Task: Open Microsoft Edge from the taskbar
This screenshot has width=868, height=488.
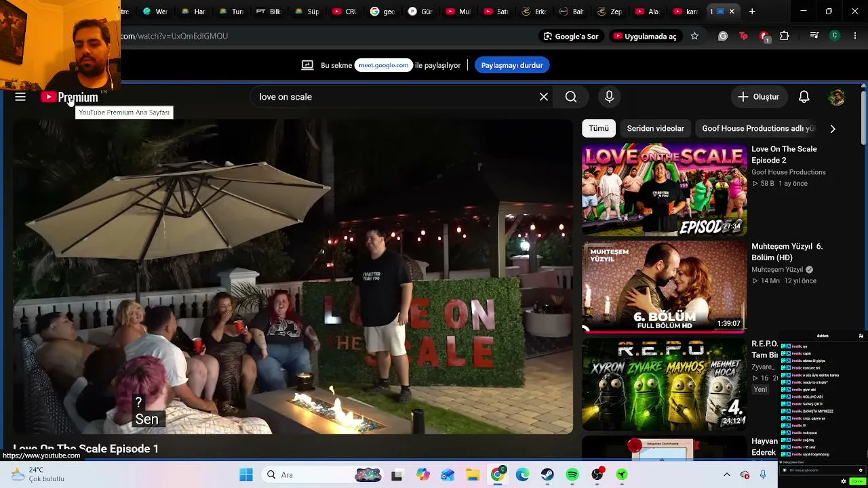Action: [x=523, y=474]
